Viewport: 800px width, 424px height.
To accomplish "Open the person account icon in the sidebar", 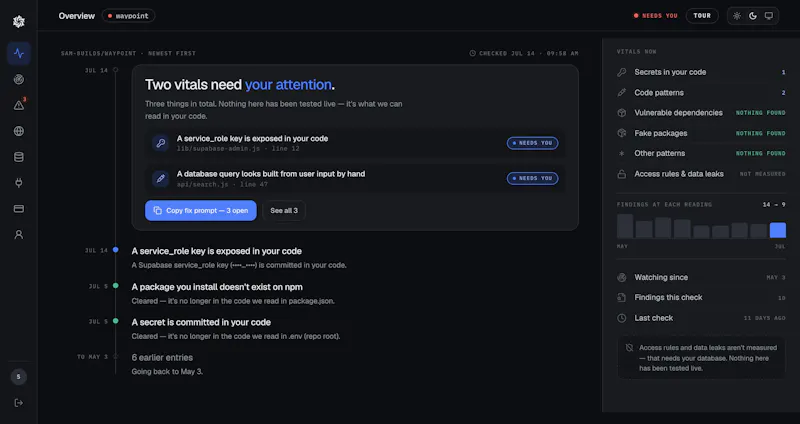I will point(19,235).
